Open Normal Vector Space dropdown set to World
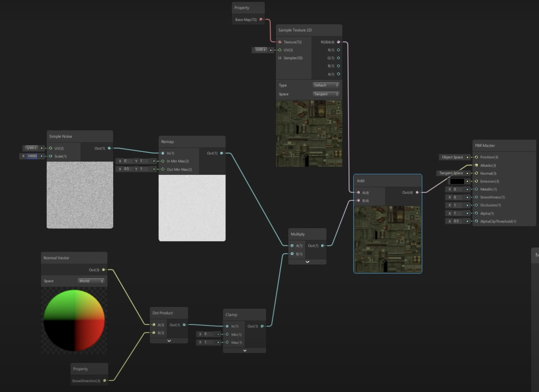 click(91, 281)
